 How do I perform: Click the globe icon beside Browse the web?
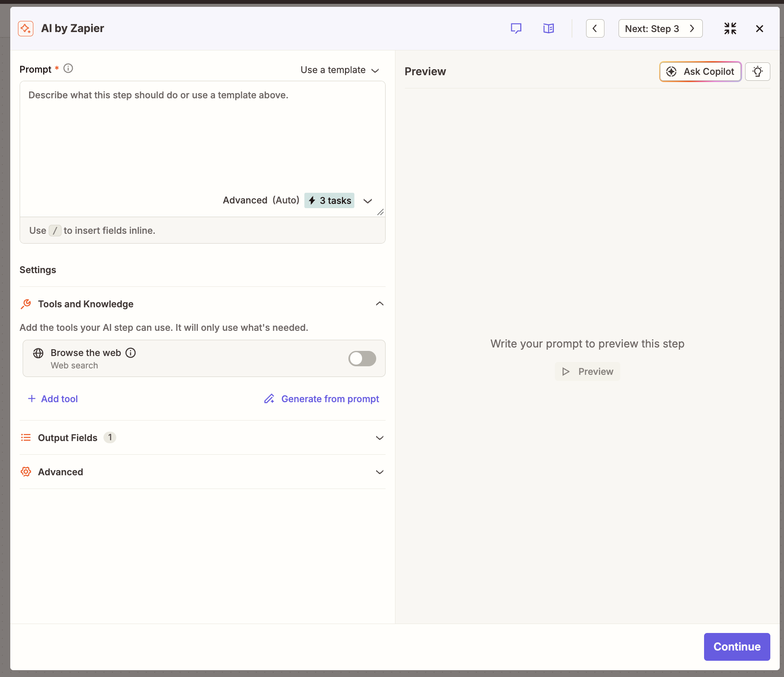point(38,353)
